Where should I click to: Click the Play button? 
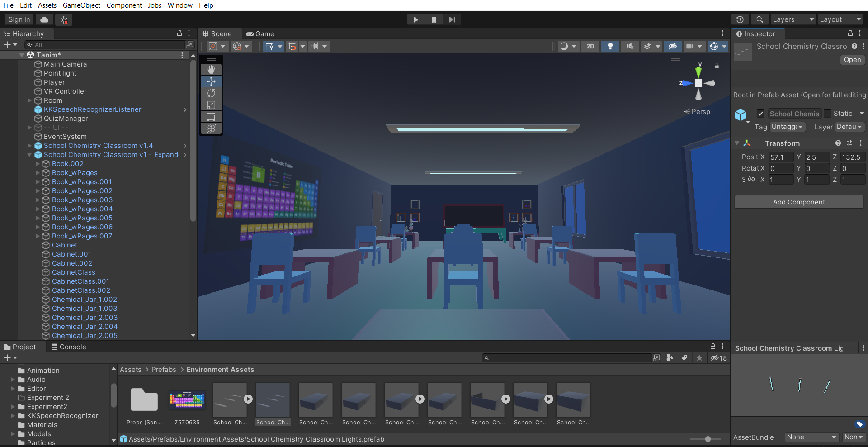tap(415, 19)
